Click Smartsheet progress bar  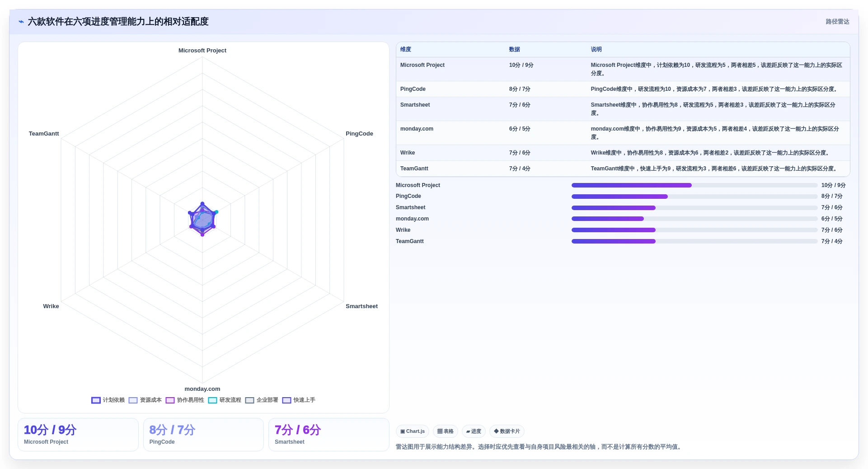pyautogui.click(x=694, y=208)
